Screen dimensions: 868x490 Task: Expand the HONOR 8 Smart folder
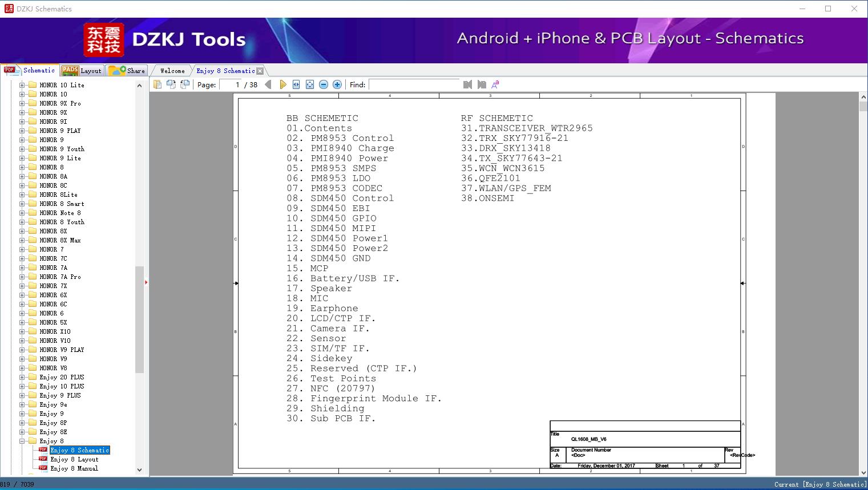point(22,204)
